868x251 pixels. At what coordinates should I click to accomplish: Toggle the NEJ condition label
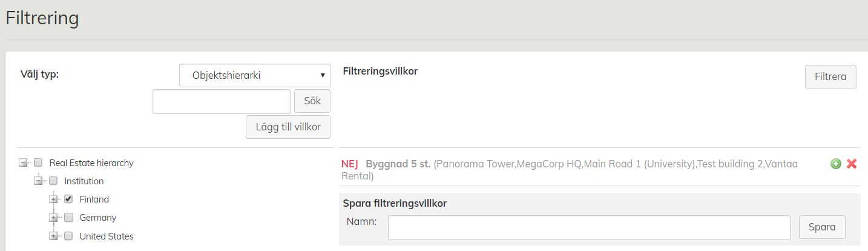(x=350, y=164)
